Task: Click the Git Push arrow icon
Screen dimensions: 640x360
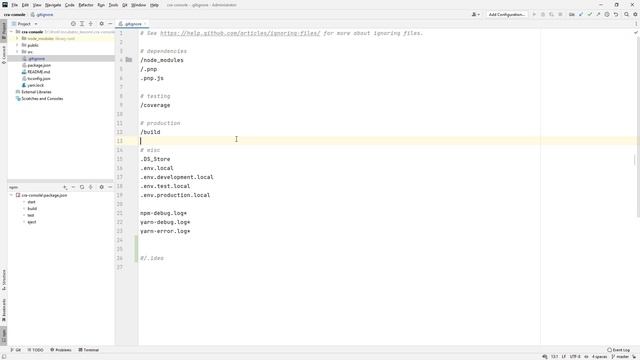Action: pos(598,14)
